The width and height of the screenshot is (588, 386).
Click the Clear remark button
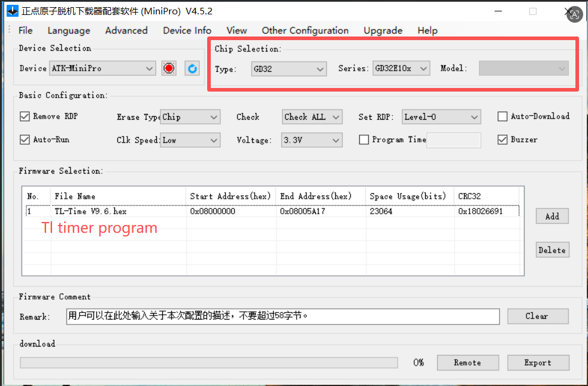click(x=538, y=317)
